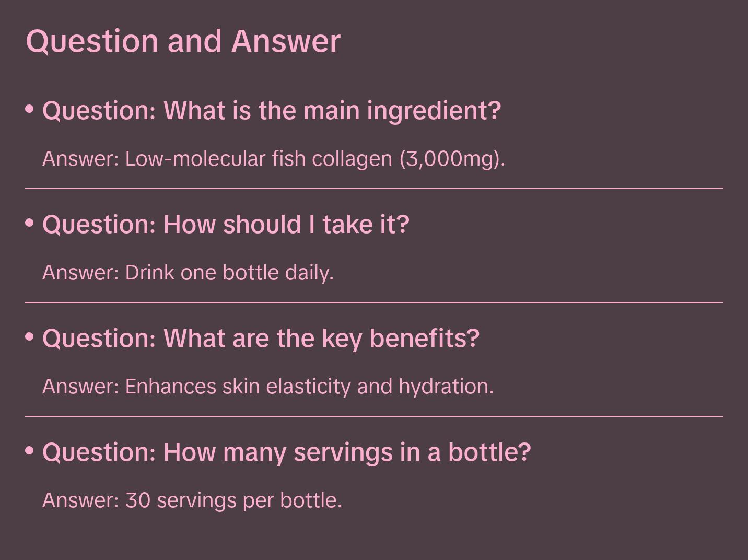Click the bullet before "How should I take it?"

pos(30,223)
